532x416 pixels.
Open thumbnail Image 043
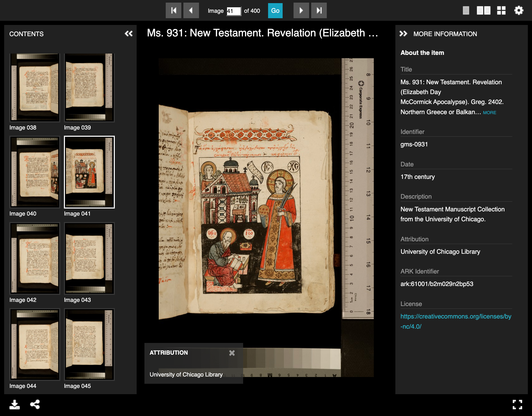click(89, 258)
